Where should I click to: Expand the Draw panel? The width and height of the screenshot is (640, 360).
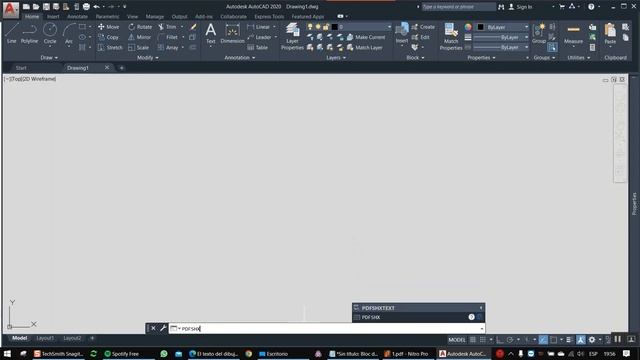(49, 58)
